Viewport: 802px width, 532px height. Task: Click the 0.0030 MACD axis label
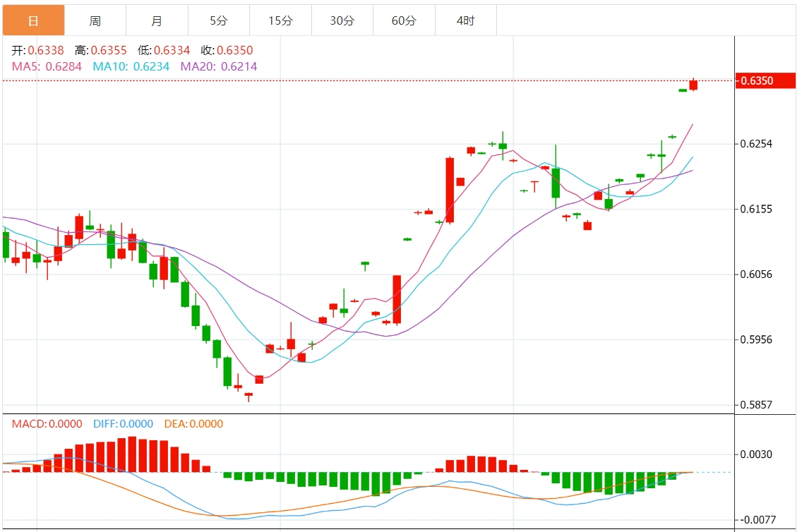click(x=756, y=454)
